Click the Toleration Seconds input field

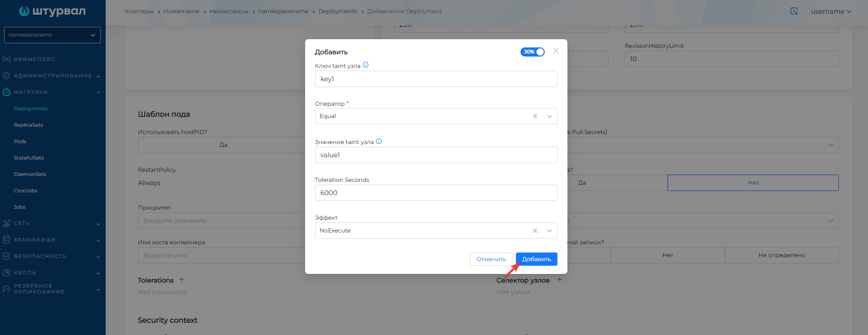point(435,193)
